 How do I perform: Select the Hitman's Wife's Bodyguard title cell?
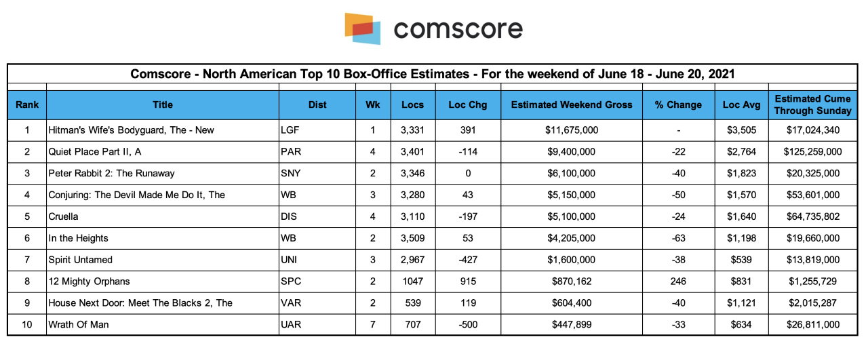point(163,130)
